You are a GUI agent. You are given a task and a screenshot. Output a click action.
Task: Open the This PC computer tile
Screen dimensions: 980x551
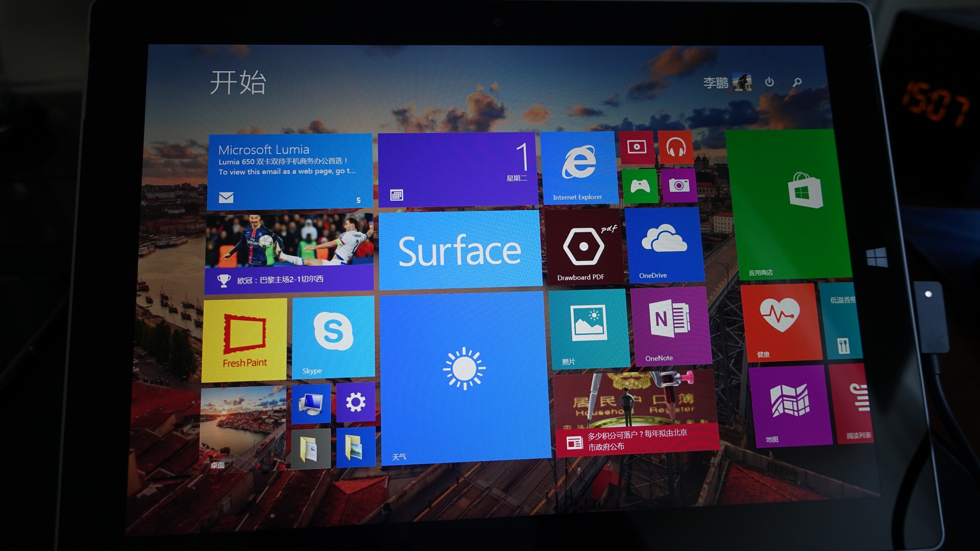311,403
